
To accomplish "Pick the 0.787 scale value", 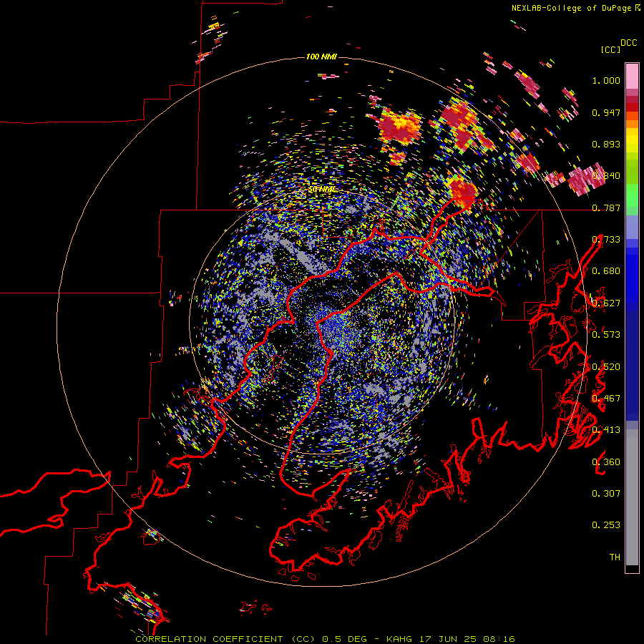I will (606, 208).
